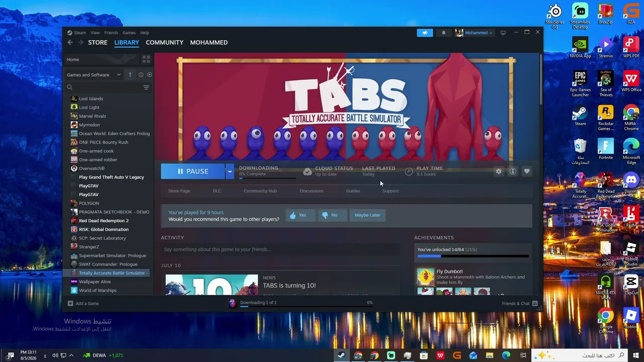Open the Friends & Chat icon
This screenshot has height=362, width=644.
click(x=535, y=304)
